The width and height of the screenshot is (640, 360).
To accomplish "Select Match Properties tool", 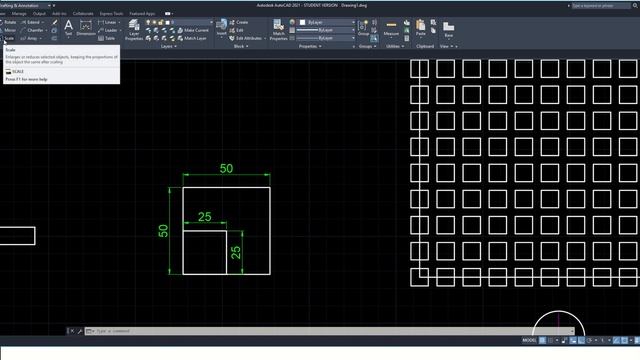I will [x=279, y=30].
